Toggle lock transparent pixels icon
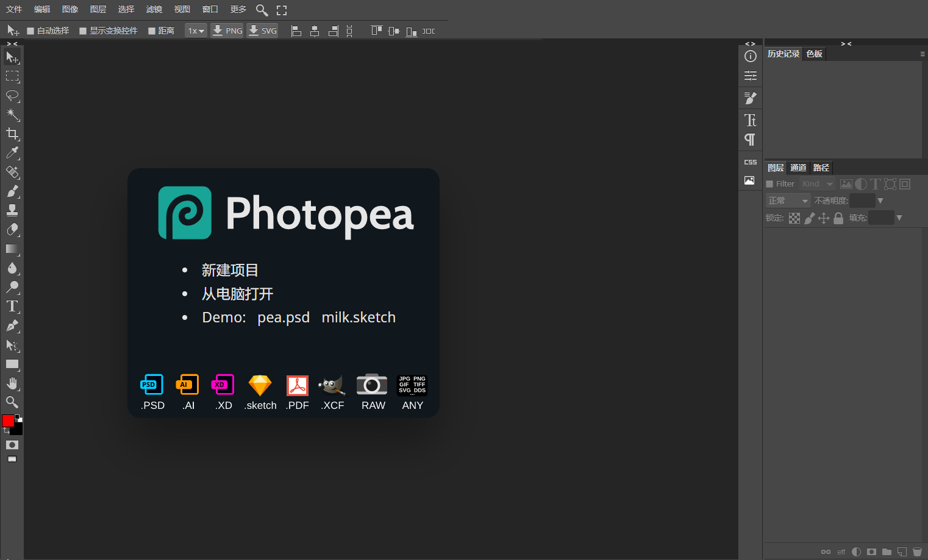The image size is (928, 560). (x=794, y=218)
